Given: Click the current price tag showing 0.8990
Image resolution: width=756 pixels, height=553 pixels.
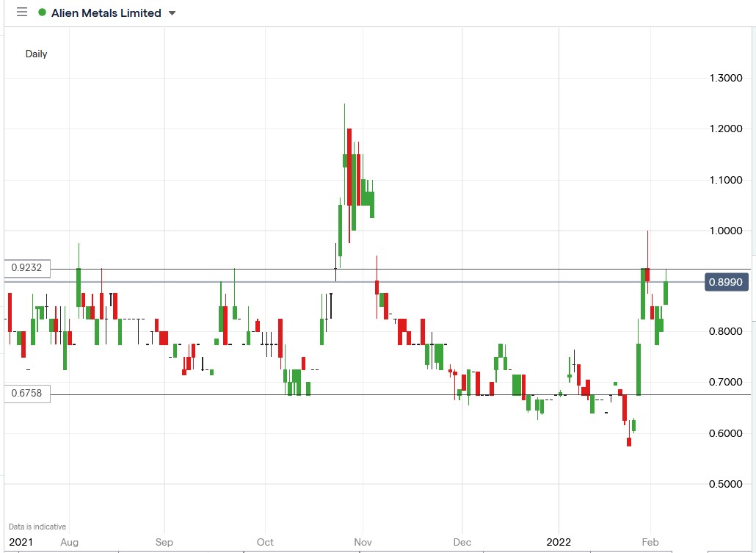Looking at the screenshot, I should pyautogui.click(x=726, y=282).
